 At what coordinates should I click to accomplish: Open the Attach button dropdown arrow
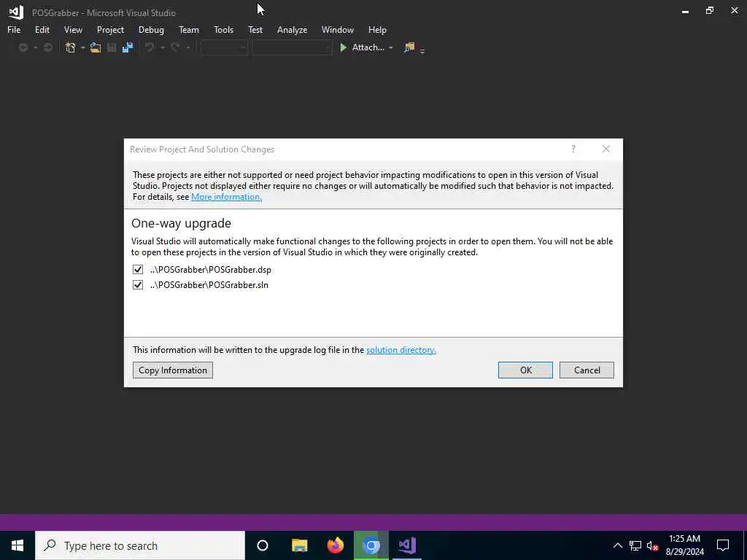(x=391, y=47)
